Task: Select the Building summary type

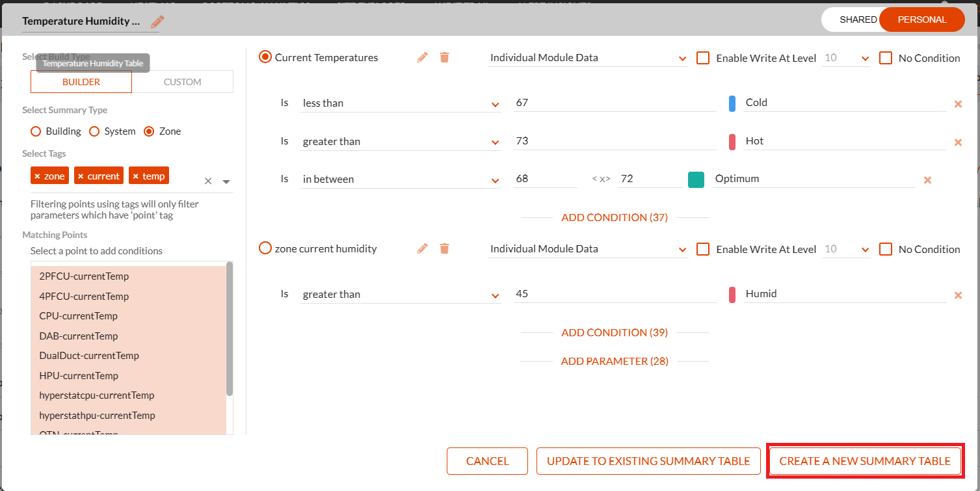Action: tap(36, 131)
